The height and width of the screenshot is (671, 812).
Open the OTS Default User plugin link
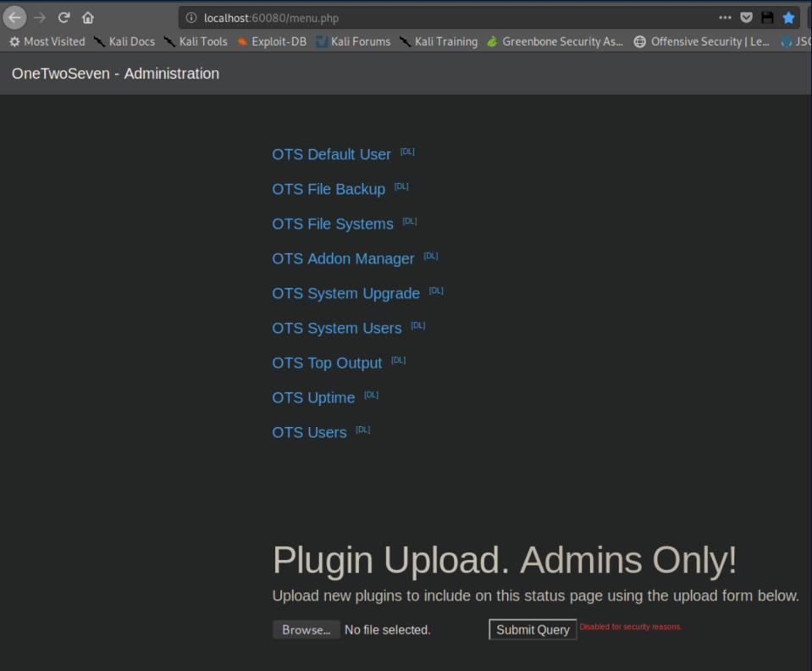tap(331, 154)
